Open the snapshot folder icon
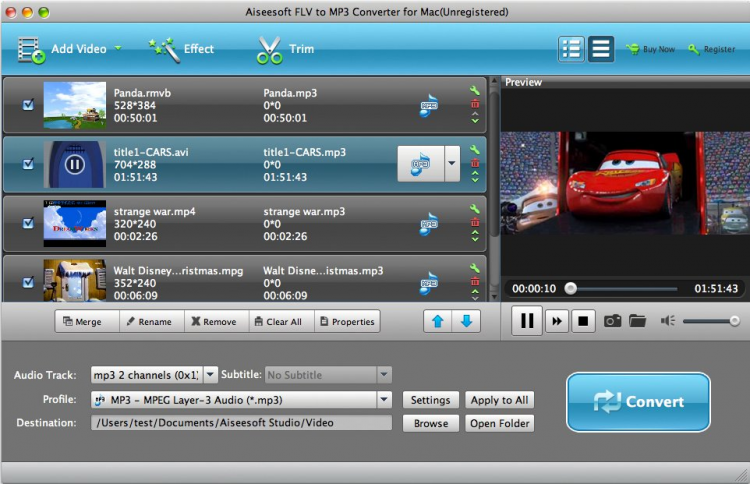Viewport: 750px width, 484px height. click(637, 321)
